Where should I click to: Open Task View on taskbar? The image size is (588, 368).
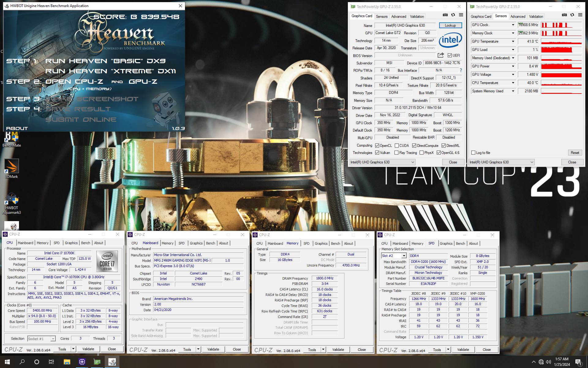pyautogui.click(x=51, y=362)
